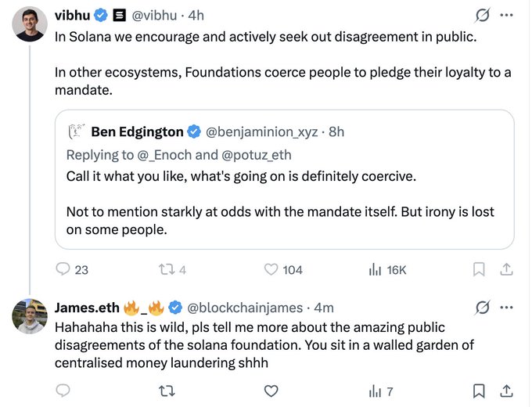The image size is (532, 407).
Task: Like vibhu's tweet with 104 likes
Action: tap(271, 270)
